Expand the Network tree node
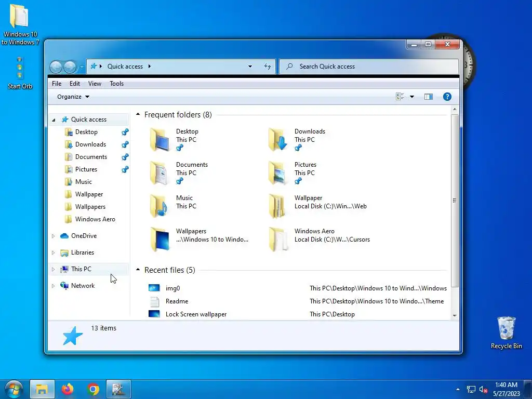The height and width of the screenshot is (399, 532). pos(54,286)
